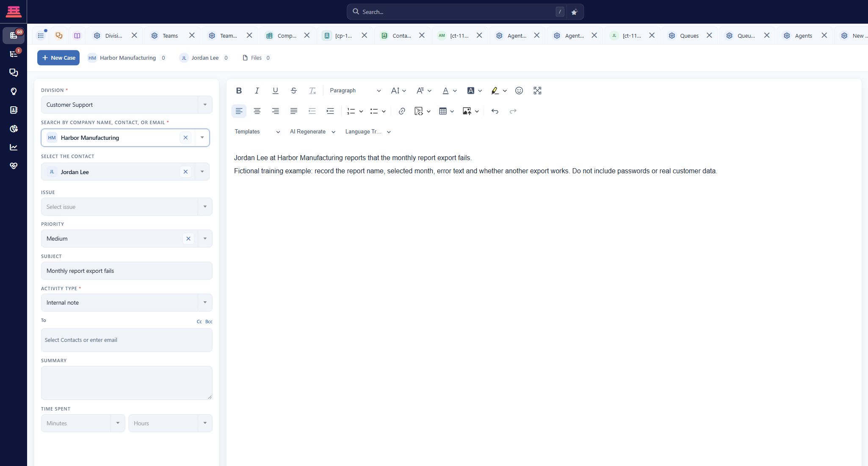Open the Issue dropdown
Image resolution: width=868 pixels, height=466 pixels.
(127, 207)
